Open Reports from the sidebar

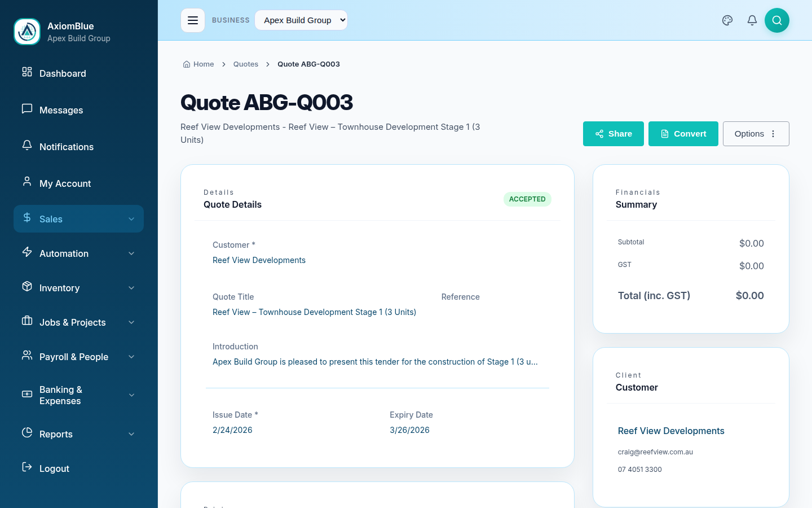56,434
